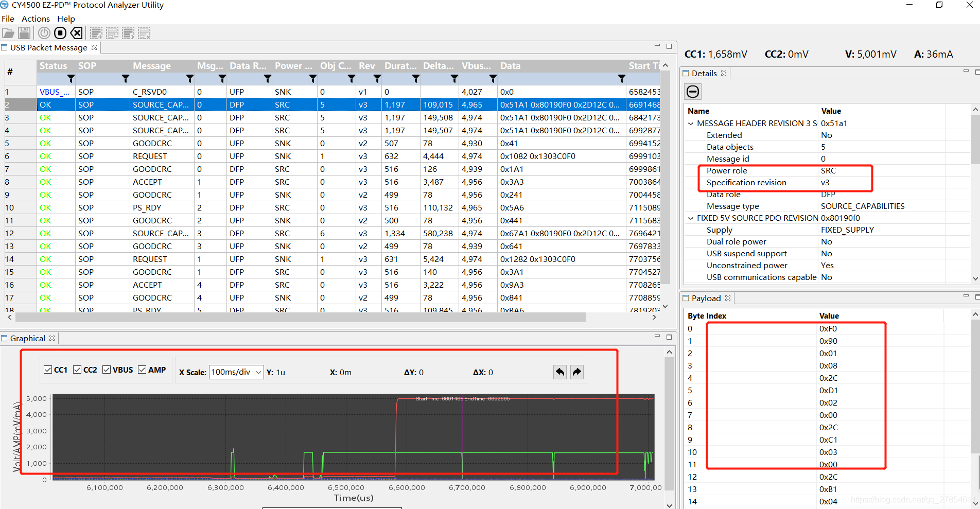Maximize the Graphical panel
This screenshot has height=509, width=980.
669,337
